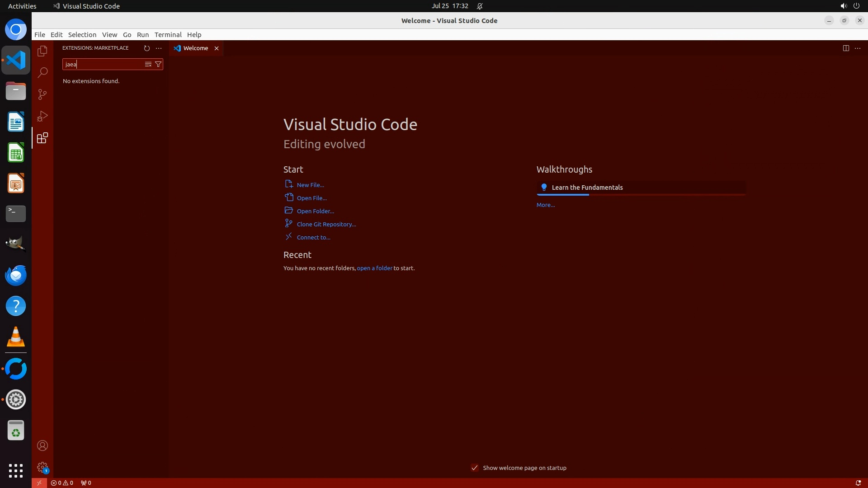Focus the extensions search input field
Image resolution: width=868 pixels, height=488 pixels.
pos(103,64)
